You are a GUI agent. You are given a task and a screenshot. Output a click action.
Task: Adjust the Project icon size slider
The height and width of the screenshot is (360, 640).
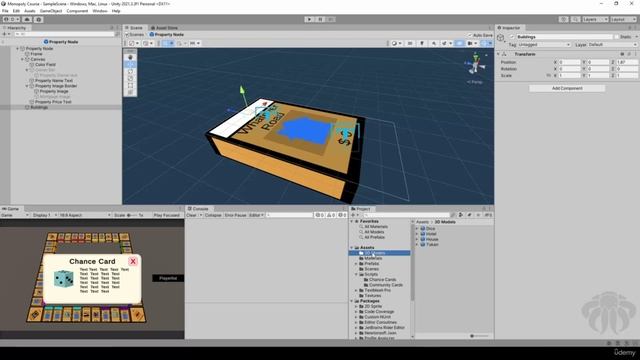click(479, 336)
